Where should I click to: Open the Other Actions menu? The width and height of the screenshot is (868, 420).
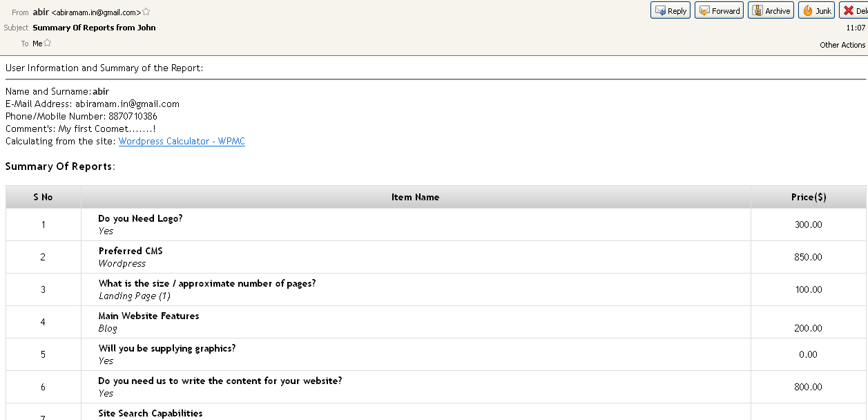842,45
